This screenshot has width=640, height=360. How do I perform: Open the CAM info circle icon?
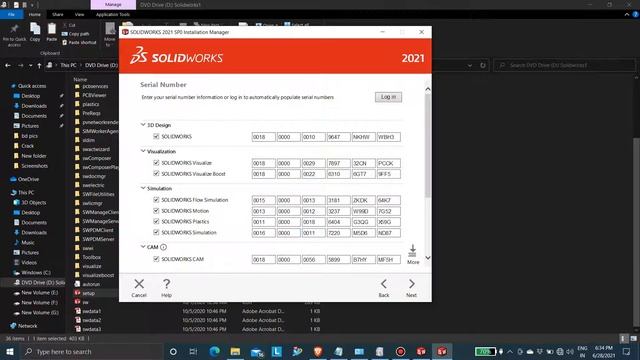tap(163, 247)
